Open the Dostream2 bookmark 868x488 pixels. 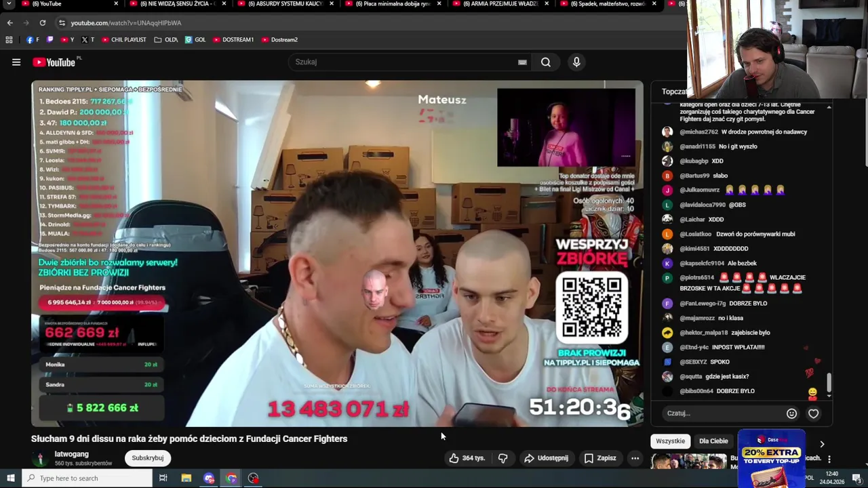point(279,40)
